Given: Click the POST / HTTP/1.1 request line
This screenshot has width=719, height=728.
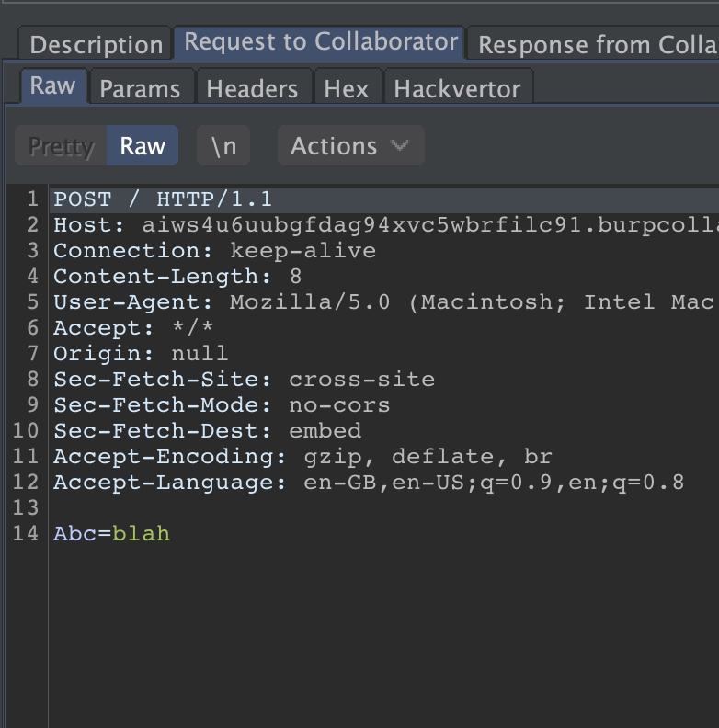Looking at the screenshot, I should [163, 199].
